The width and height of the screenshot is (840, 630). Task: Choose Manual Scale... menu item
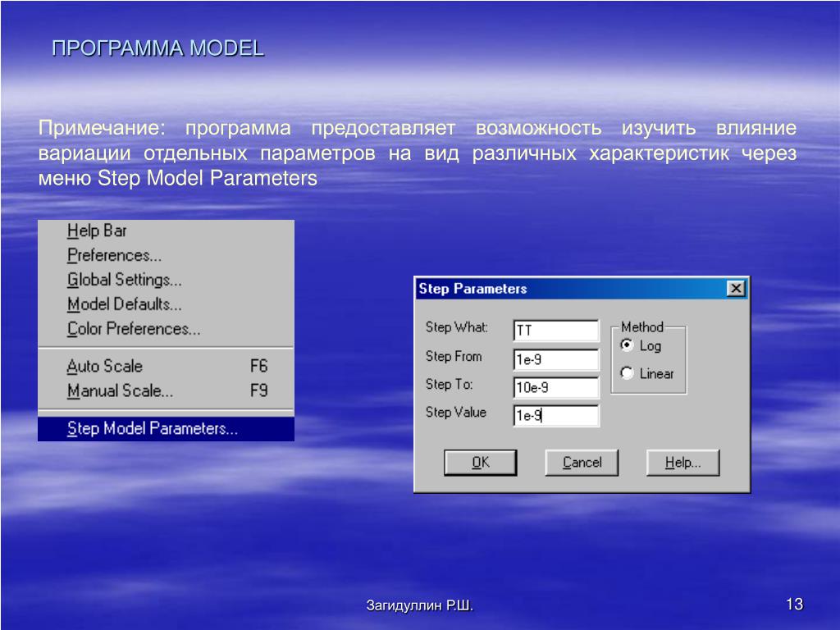tap(166, 390)
